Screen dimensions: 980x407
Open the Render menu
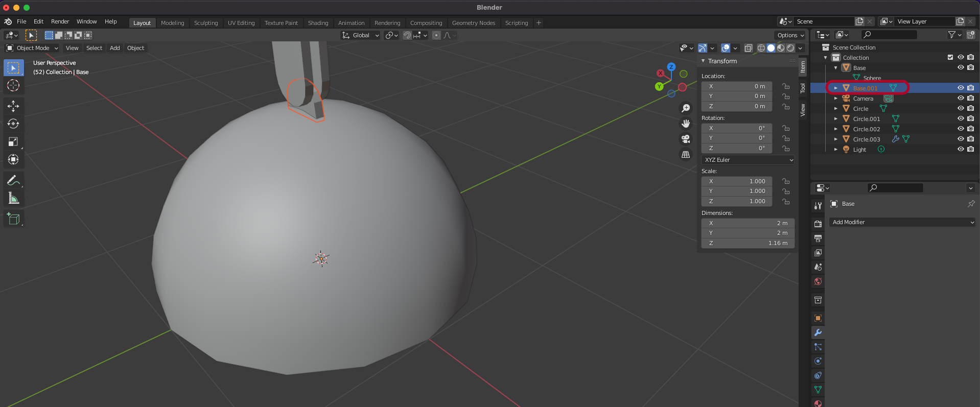coord(60,21)
